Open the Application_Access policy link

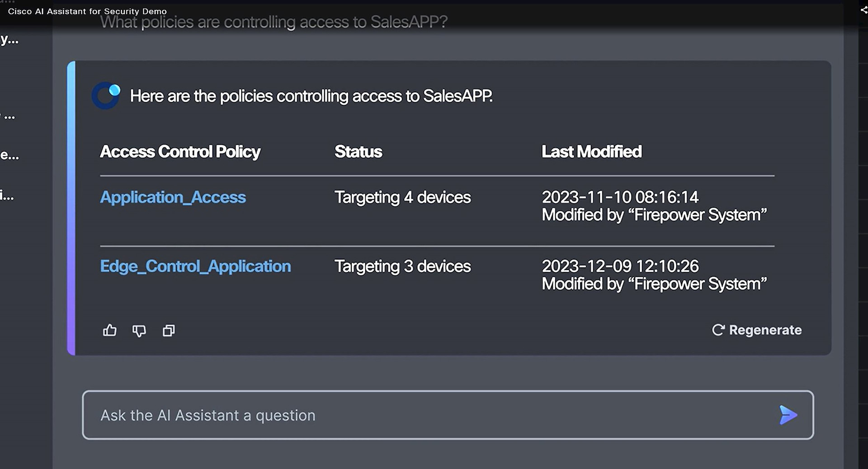[173, 197]
